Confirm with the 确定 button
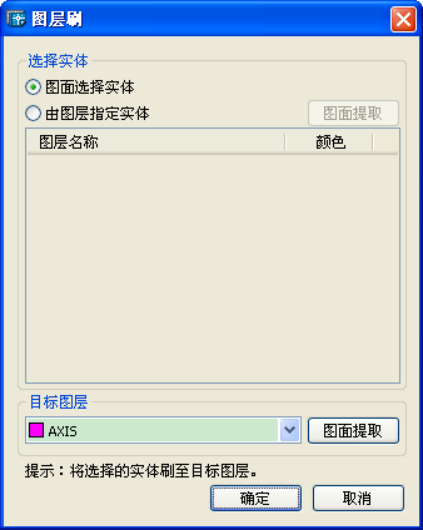This screenshot has height=530, width=423. coord(256,498)
